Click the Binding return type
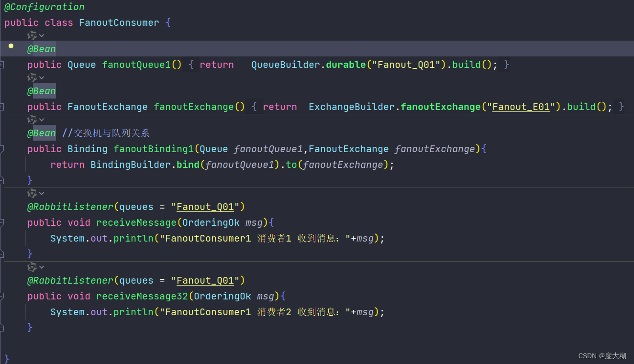The height and width of the screenshot is (364, 634). 88,149
